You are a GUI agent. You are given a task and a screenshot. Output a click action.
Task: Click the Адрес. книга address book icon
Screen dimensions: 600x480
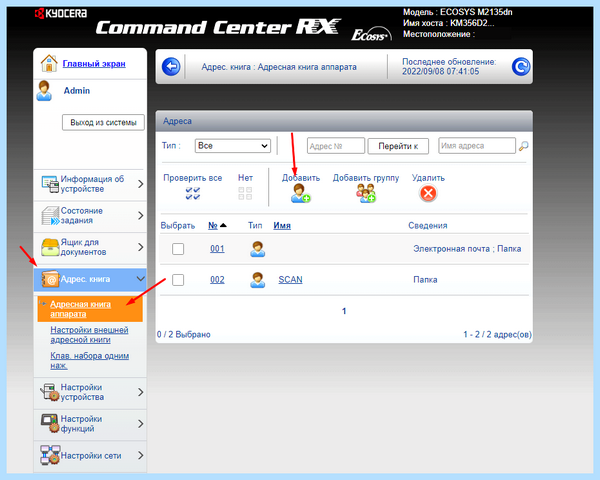pyautogui.click(x=50, y=279)
